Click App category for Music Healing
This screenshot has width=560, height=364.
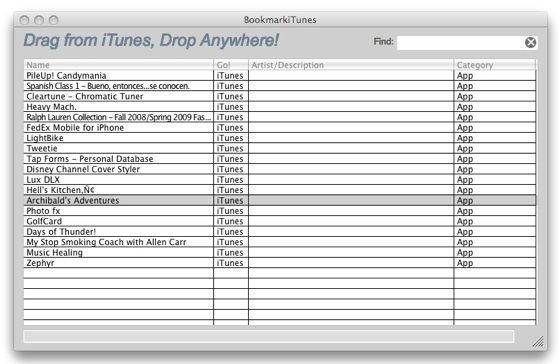point(465,253)
